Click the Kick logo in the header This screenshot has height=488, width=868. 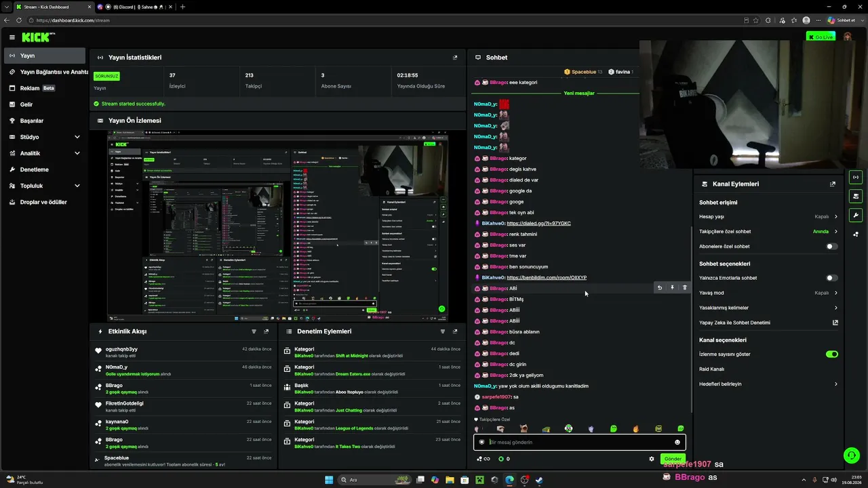click(x=38, y=37)
